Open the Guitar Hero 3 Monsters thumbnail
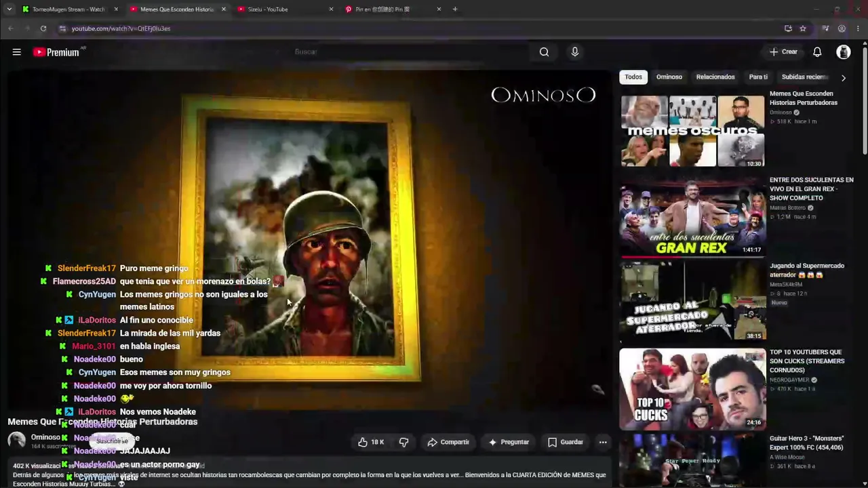The image size is (868, 488). [692, 461]
